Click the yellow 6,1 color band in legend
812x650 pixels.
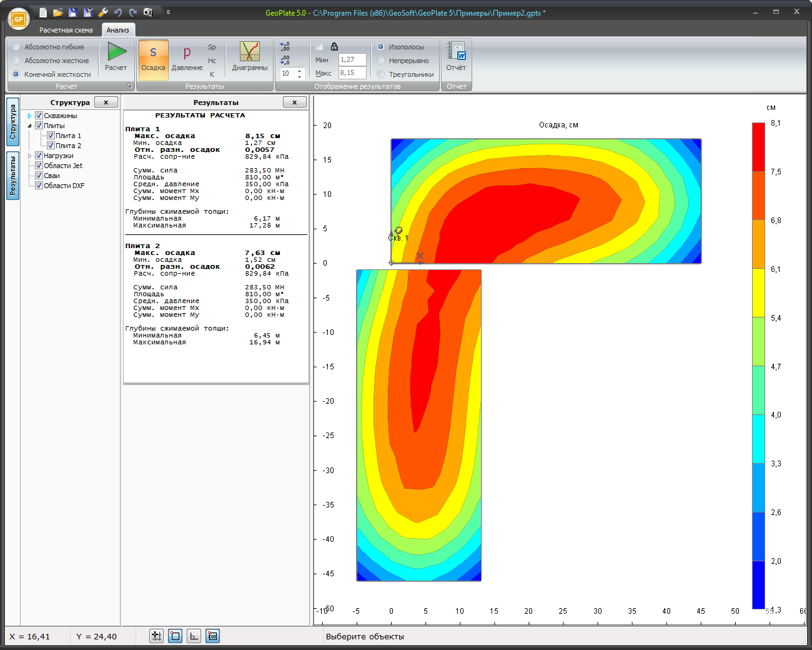tap(758, 292)
